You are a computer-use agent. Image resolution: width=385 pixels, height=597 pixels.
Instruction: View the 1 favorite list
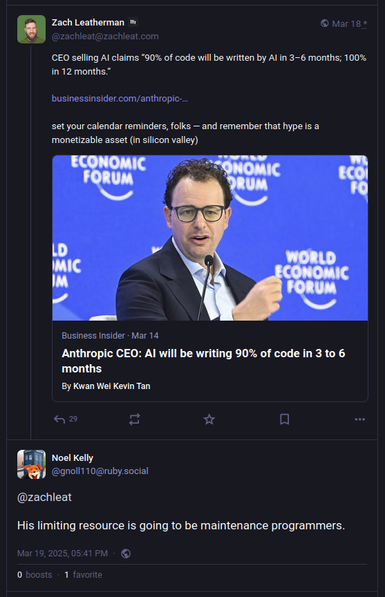pos(83,575)
